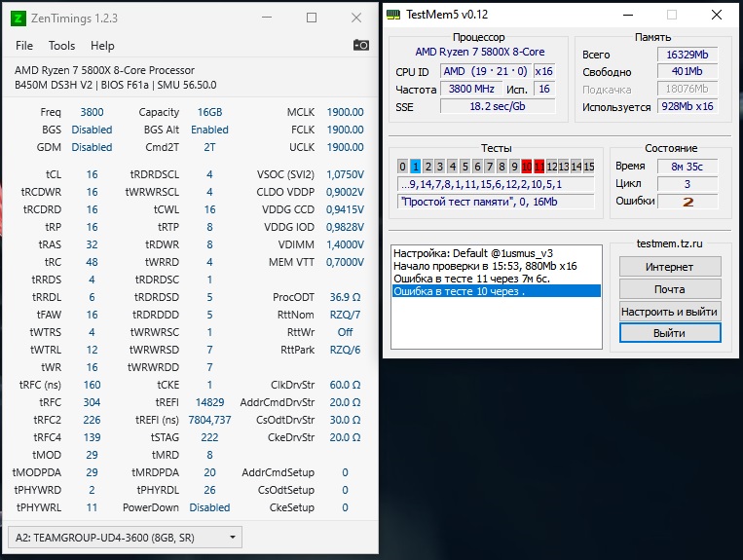
Task: Click the VSOC (SVI2) value 1,0750V
Action: 345,174
